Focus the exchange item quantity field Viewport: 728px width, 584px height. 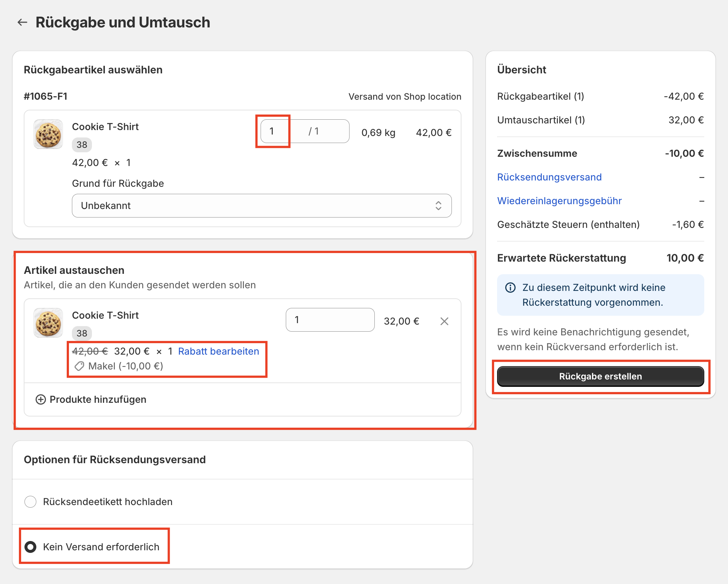330,320
